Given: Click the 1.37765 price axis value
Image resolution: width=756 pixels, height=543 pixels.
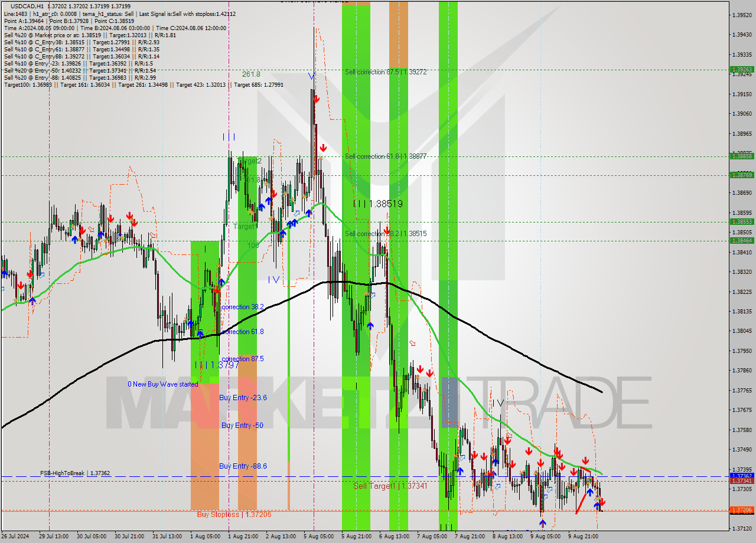Looking at the screenshot, I should (741, 390).
